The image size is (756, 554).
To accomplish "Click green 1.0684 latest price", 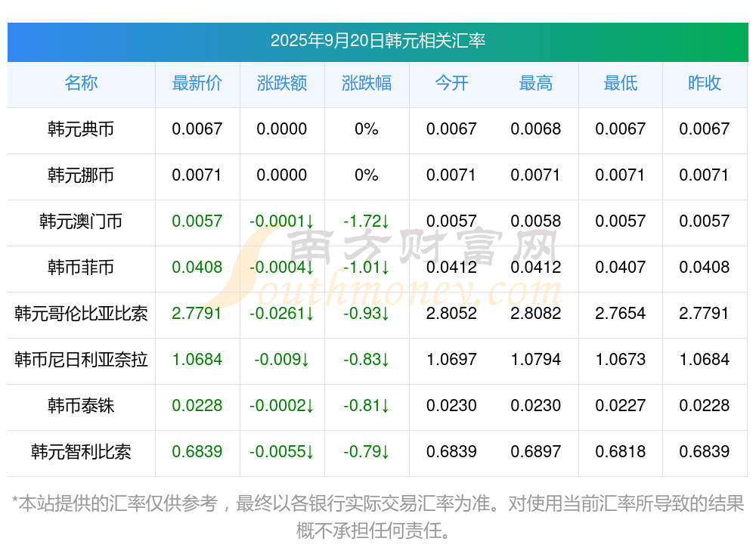I will (x=197, y=360).
